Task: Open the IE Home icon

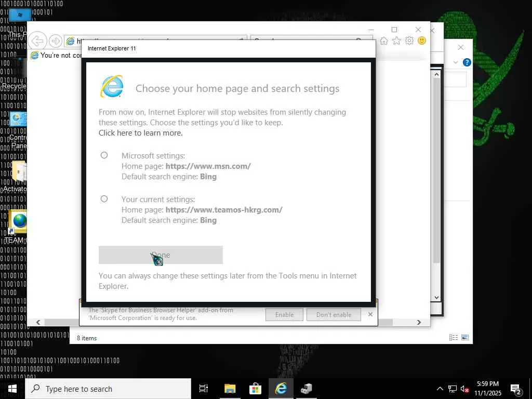Action: 384,41
